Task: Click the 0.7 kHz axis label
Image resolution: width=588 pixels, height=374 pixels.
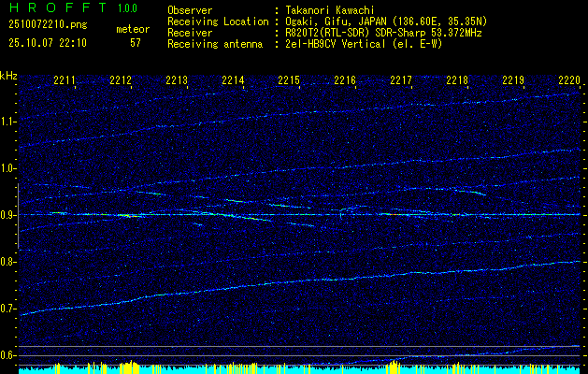Action: click(x=7, y=309)
